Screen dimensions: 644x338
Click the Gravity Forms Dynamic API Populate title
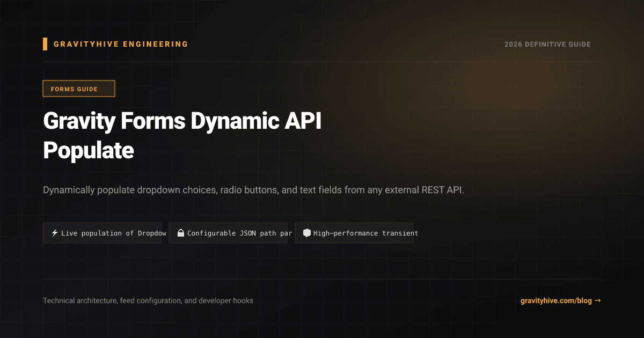(x=182, y=136)
